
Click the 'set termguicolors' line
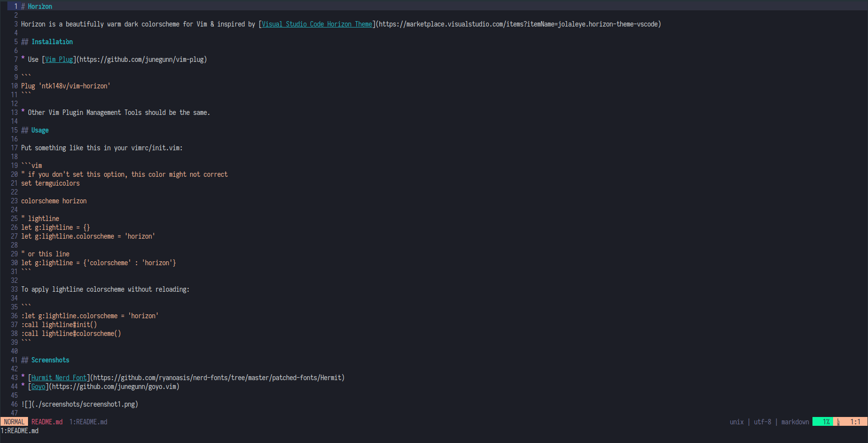tap(50, 183)
